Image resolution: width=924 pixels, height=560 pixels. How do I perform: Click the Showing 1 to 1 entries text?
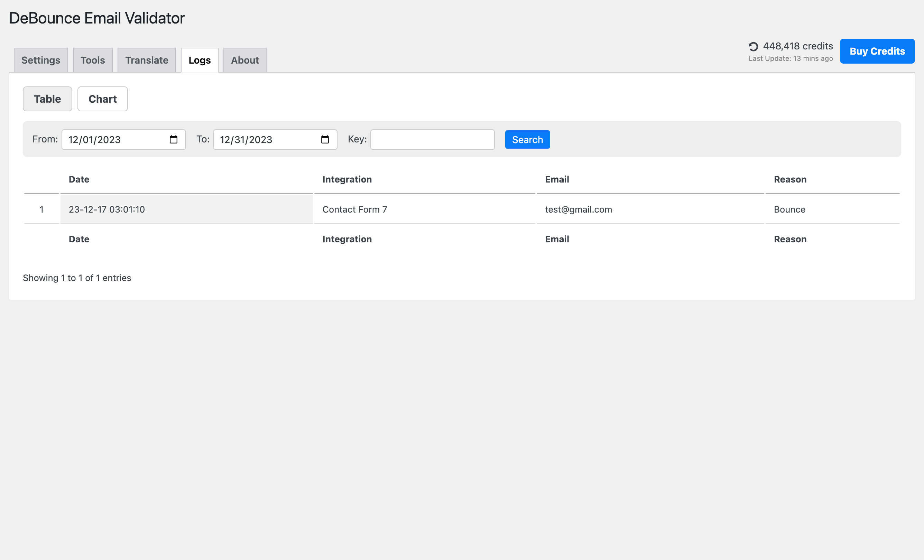[x=77, y=278]
